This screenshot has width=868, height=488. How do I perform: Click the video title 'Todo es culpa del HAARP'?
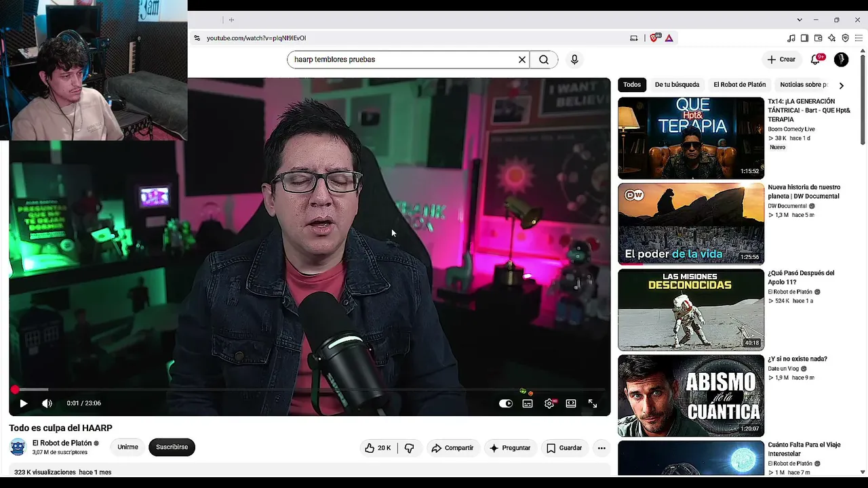[x=60, y=428]
